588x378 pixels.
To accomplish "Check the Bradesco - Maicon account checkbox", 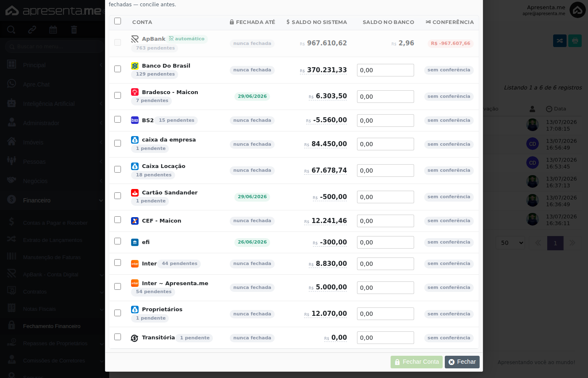I will [x=118, y=95].
